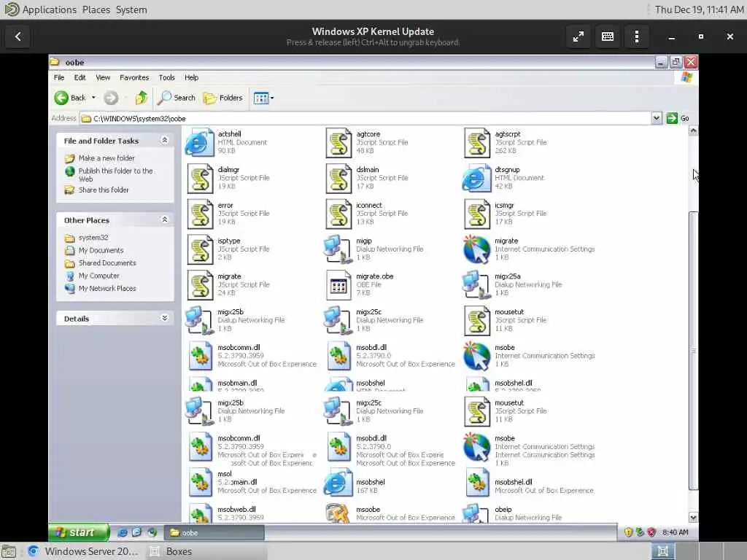The width and height of the screenshot is (747, 560).
Task: Select the migip Dialup Networking file icon
Action: click(x=338, y=249)
